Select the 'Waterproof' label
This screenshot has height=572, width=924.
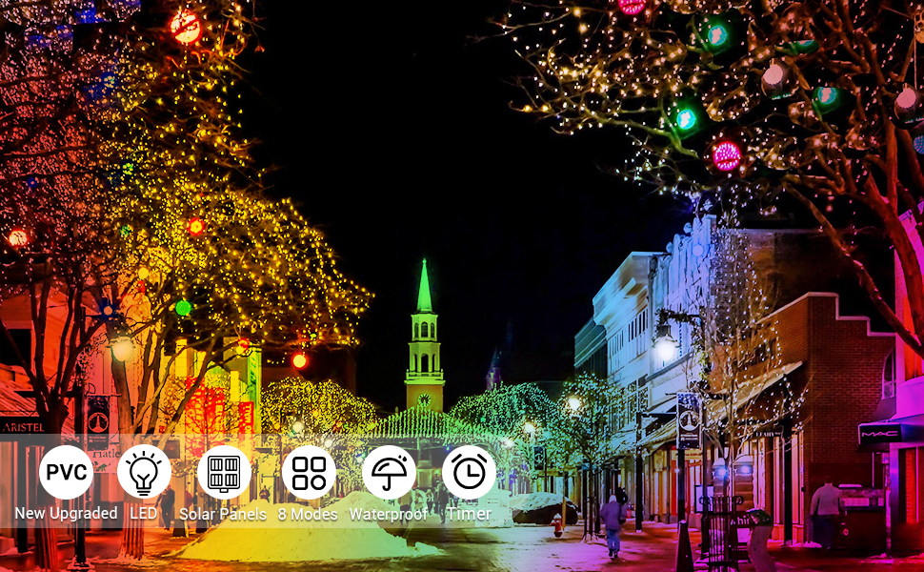(389, 514)
